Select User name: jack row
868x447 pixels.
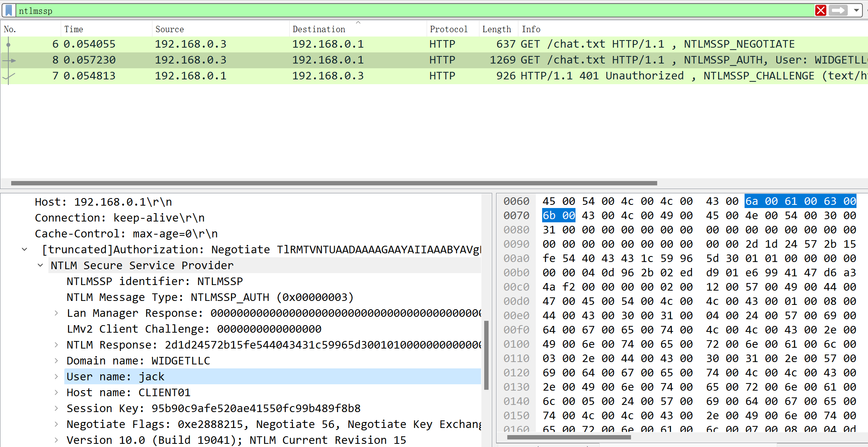tap(273, 376)
